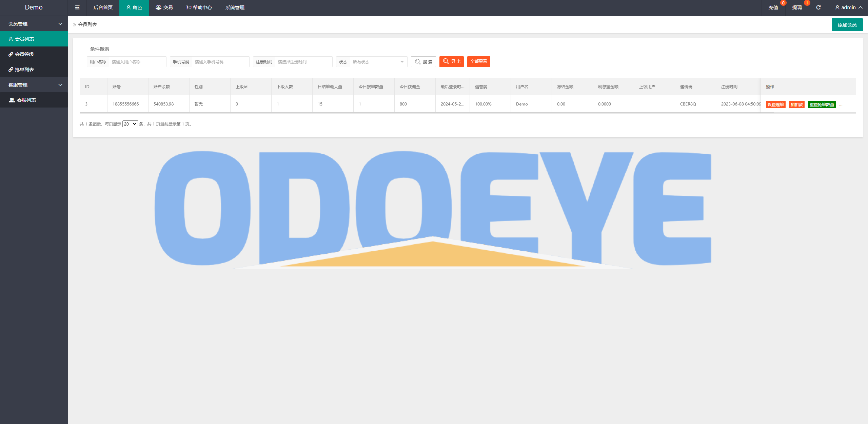The height and width of the screenshot is (424, 868).
Task: Click the 全部重置 button
Action: (x=479, y=62)
